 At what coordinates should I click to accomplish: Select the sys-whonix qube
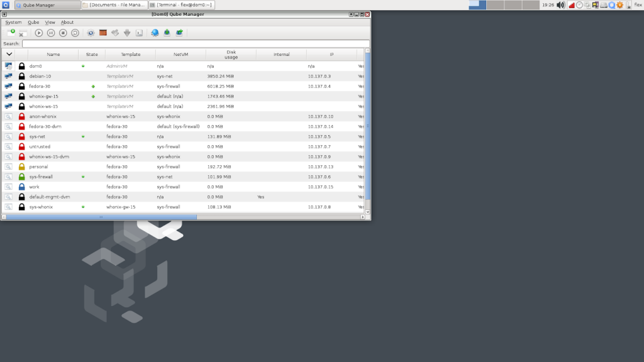pos(183,207)
